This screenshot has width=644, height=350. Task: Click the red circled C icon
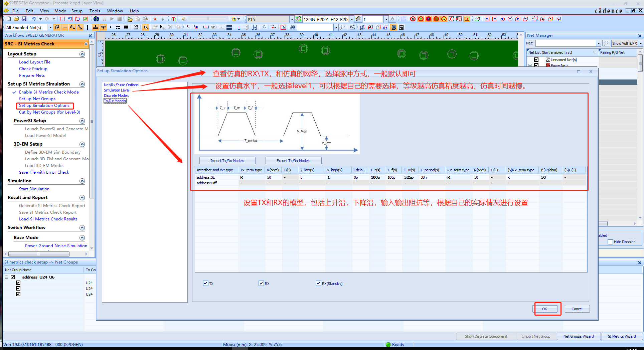pyautogui.click(x=451, y=19)
